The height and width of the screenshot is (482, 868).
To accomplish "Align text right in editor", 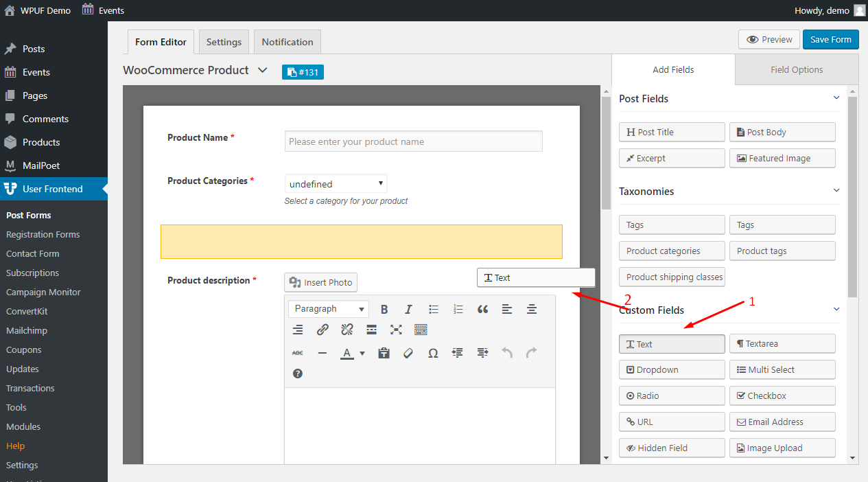I will [298, 330].
